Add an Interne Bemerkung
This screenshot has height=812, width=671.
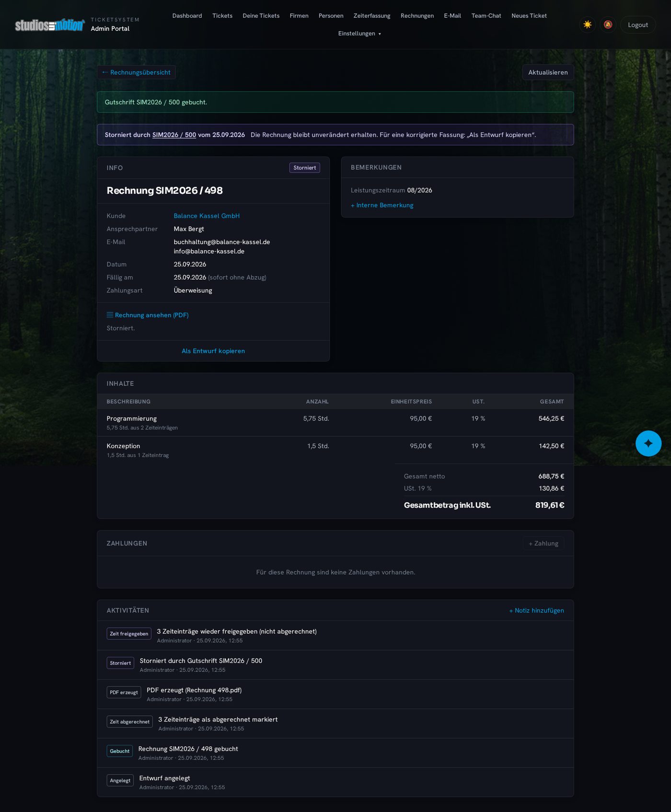tap(382, 205)
